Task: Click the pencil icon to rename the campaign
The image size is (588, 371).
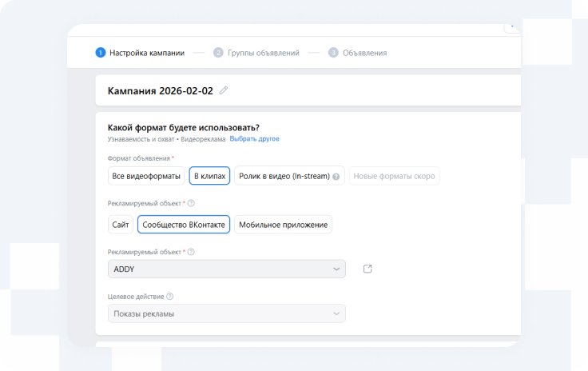Action: pyautogui.click(x=224, y=90)
